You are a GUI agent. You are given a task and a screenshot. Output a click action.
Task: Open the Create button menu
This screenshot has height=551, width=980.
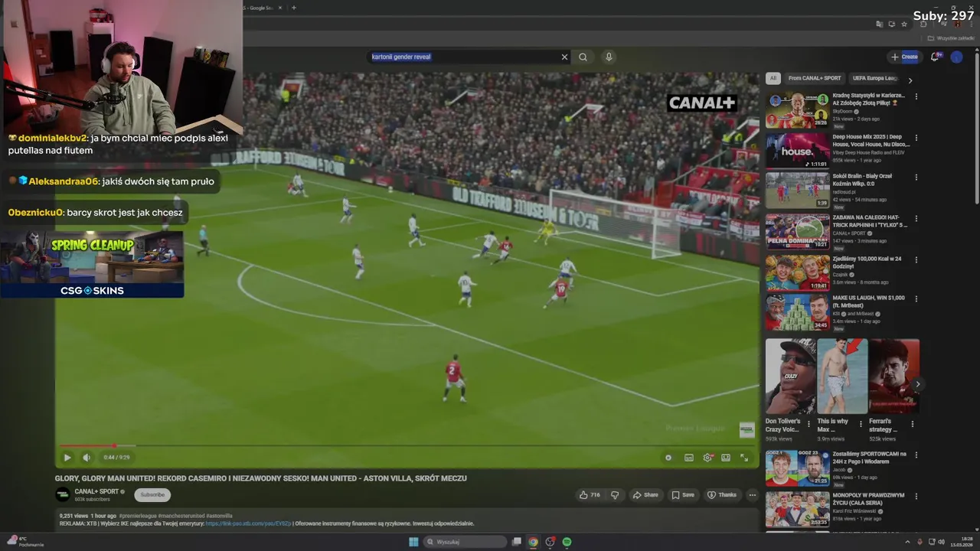pos(904,57)
